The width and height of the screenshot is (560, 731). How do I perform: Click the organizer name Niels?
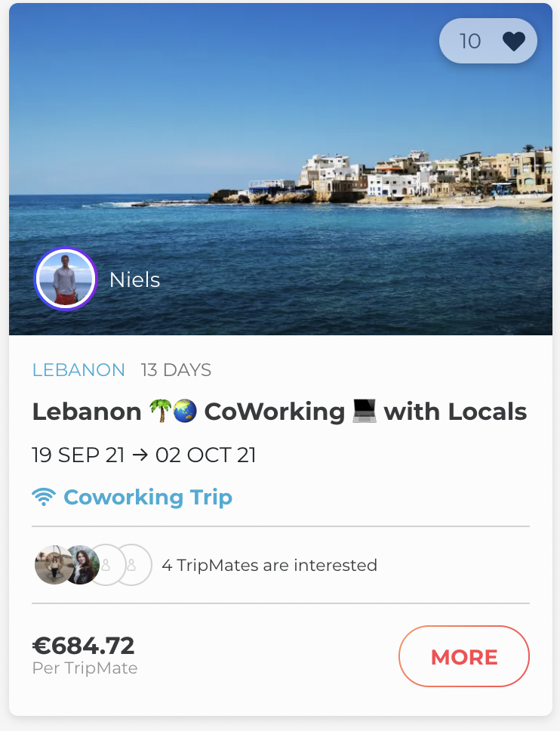click(x=134, y=279)
